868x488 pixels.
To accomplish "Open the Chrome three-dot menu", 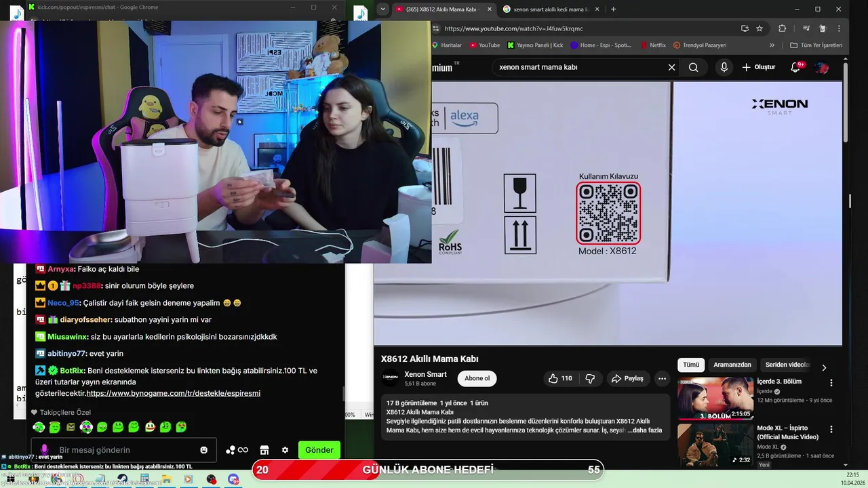I will click(839, 28).
